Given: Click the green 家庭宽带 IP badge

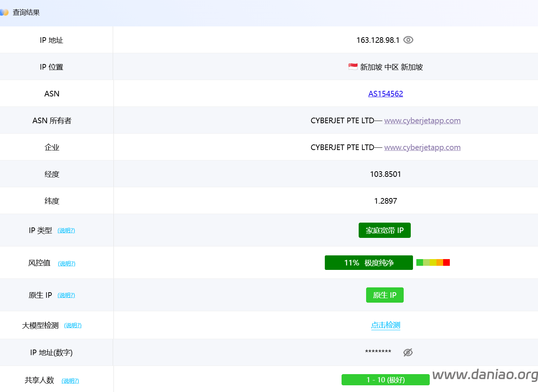Looking at the screenshot, I should [x=384, y=230].
